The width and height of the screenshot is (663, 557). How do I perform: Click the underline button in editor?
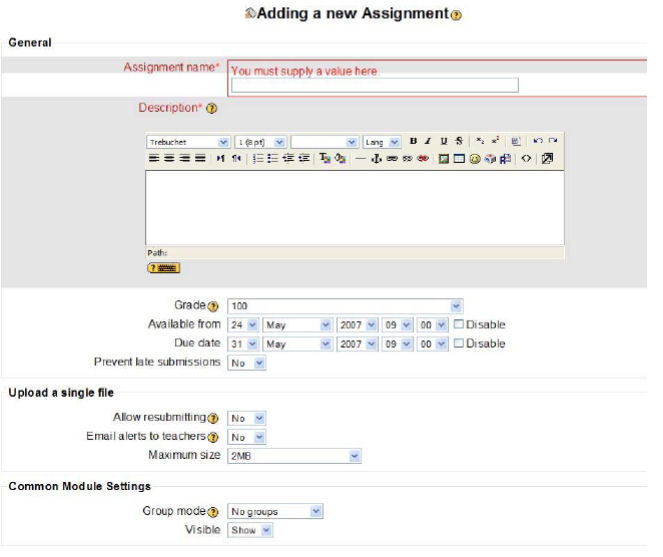[443, 142]
